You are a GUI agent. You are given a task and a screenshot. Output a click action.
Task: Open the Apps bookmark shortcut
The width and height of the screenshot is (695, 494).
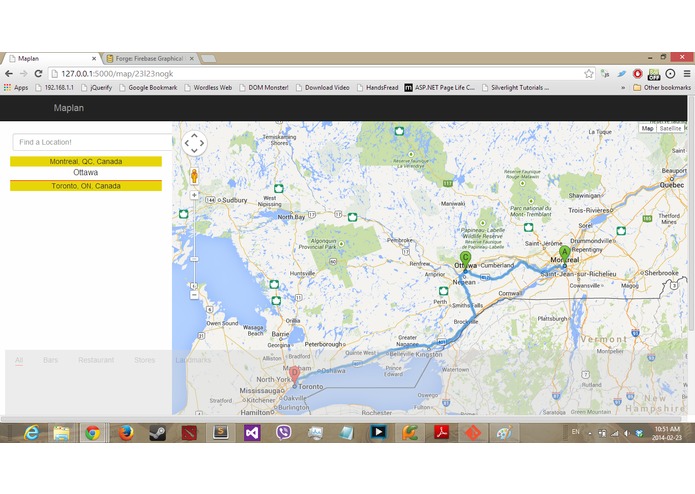[16, 88]
